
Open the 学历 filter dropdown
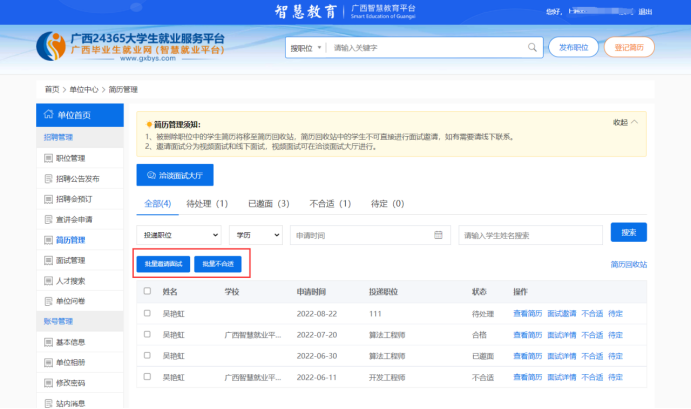(x=255, y=235)
